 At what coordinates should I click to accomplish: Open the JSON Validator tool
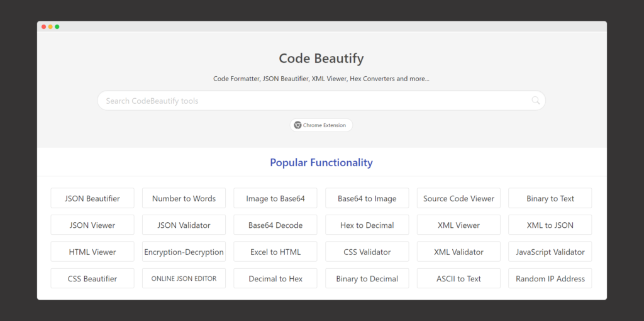click(x=184, y=225)
